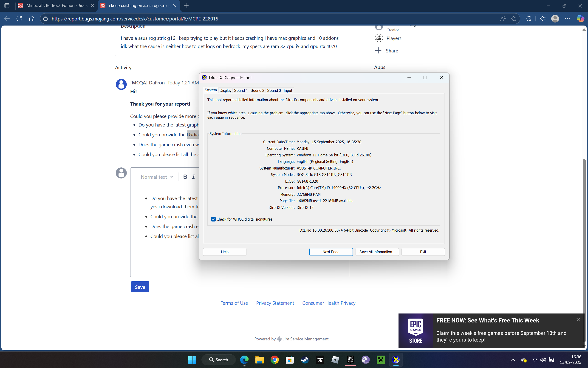View site information lock icon
This screenshot has height=368, width=588.
[x=45, y=19]
